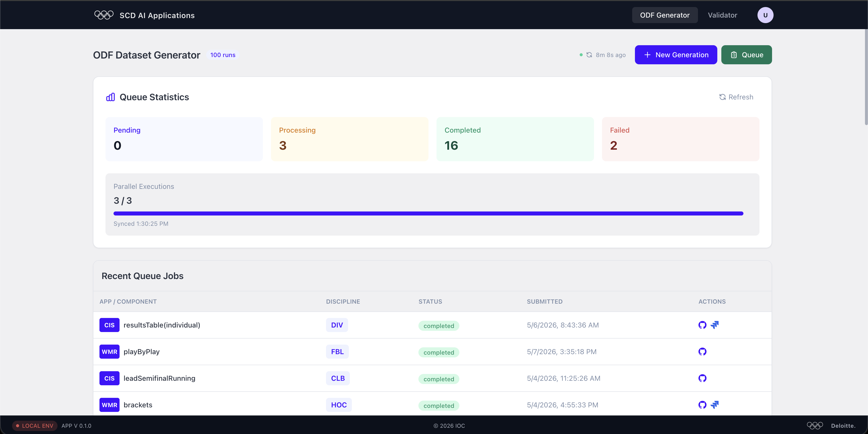
Task: Click the Olympic rings logo in header
Action: pos(104,15)
